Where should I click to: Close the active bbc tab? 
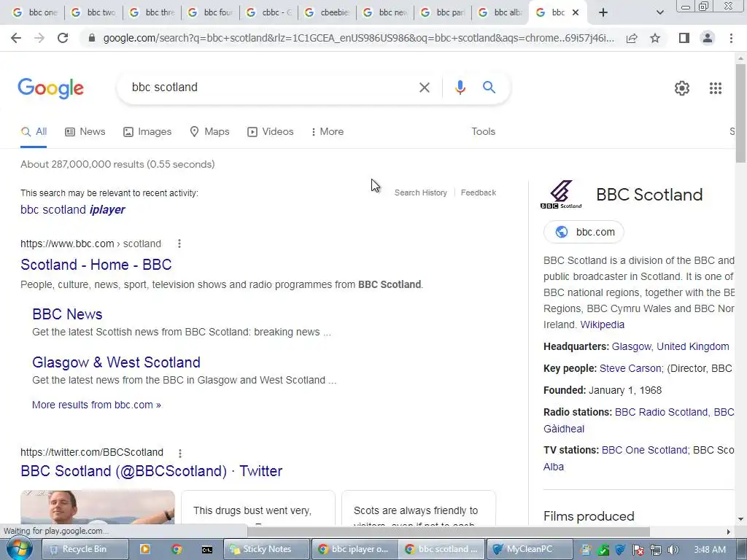coord(576,12)
